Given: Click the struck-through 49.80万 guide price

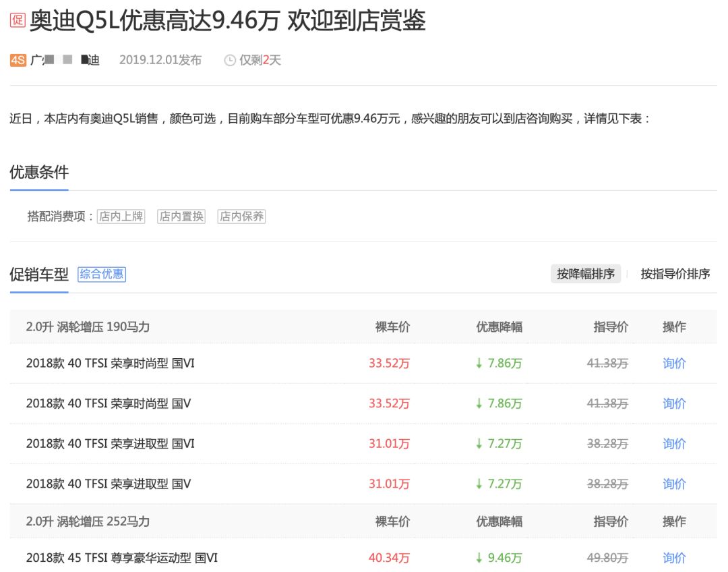Looking at the screenshot, I should point(607,558).
